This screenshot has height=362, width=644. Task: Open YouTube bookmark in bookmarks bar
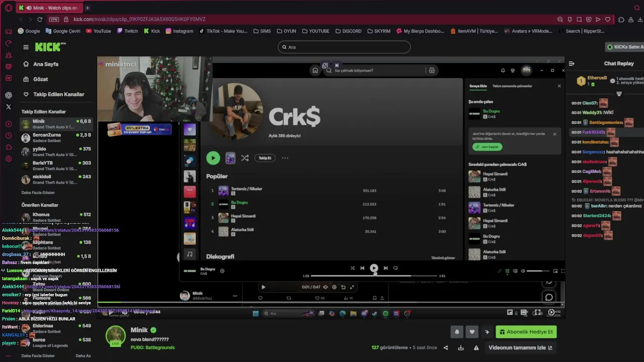point(99,31)
